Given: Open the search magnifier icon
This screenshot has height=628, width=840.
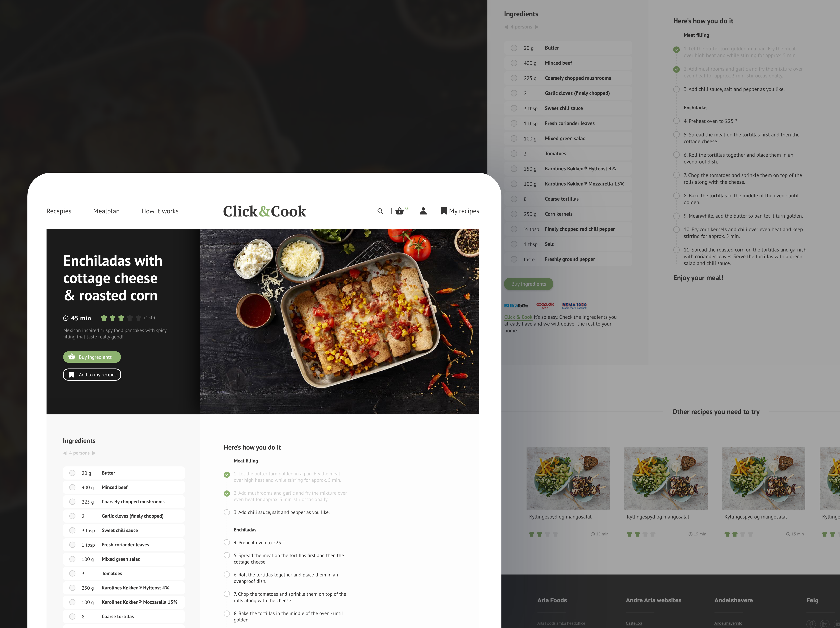Looking at the screenshot, I should coord(380,211).
